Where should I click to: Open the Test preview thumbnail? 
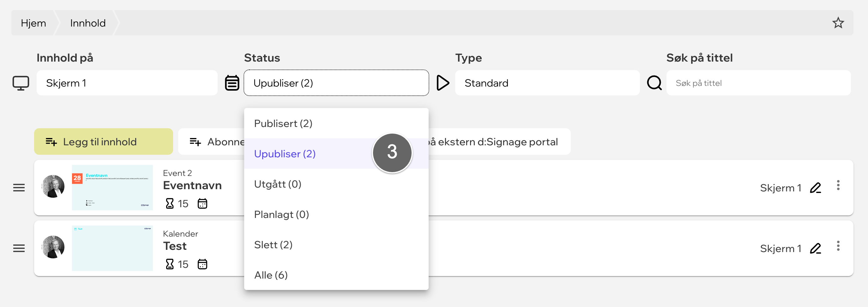(x=112, y=248)
